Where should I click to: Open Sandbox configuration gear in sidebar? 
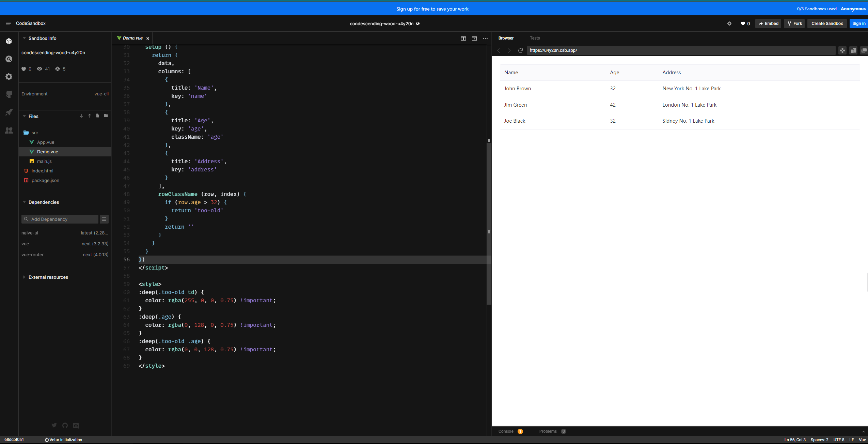[x=9, y=77]
